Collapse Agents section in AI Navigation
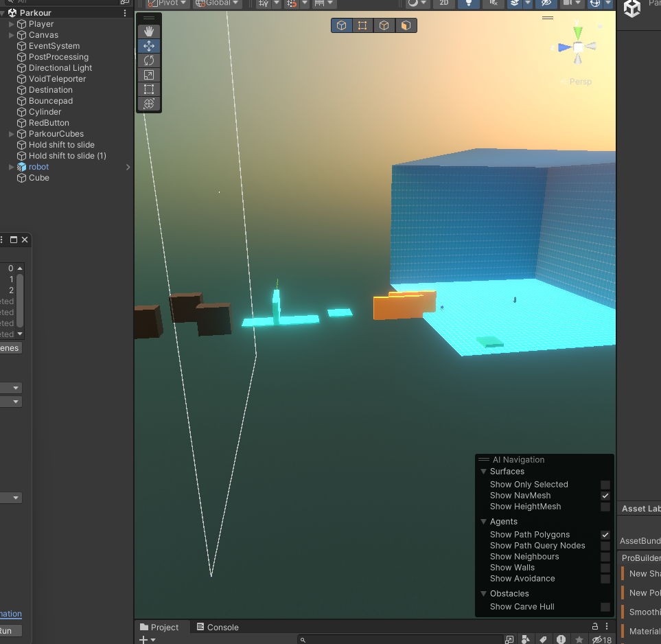 [483, 522]
